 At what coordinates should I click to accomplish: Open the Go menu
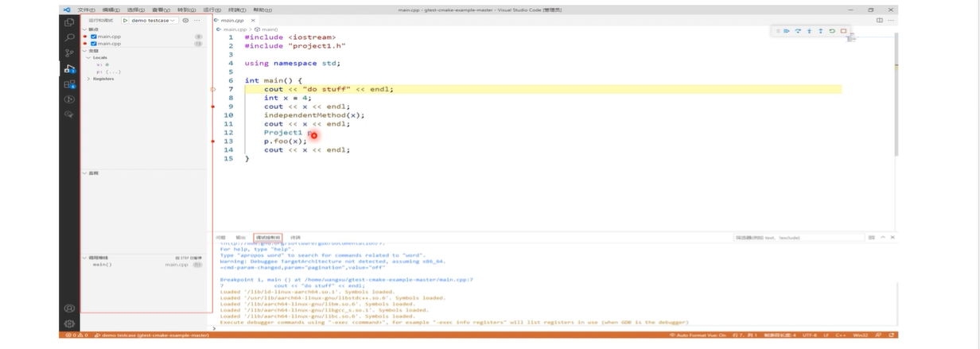[186, 10]
